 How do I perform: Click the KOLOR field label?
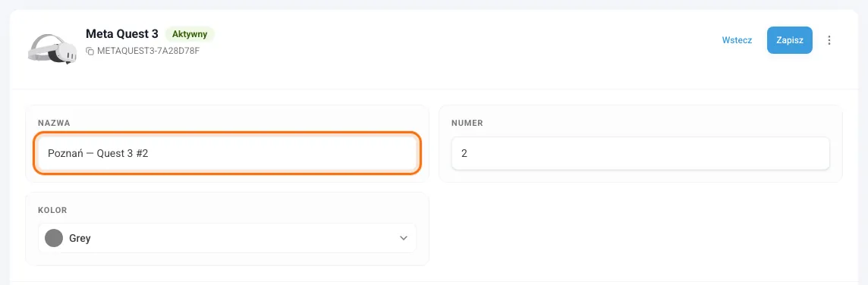click(x=52, y=210)
